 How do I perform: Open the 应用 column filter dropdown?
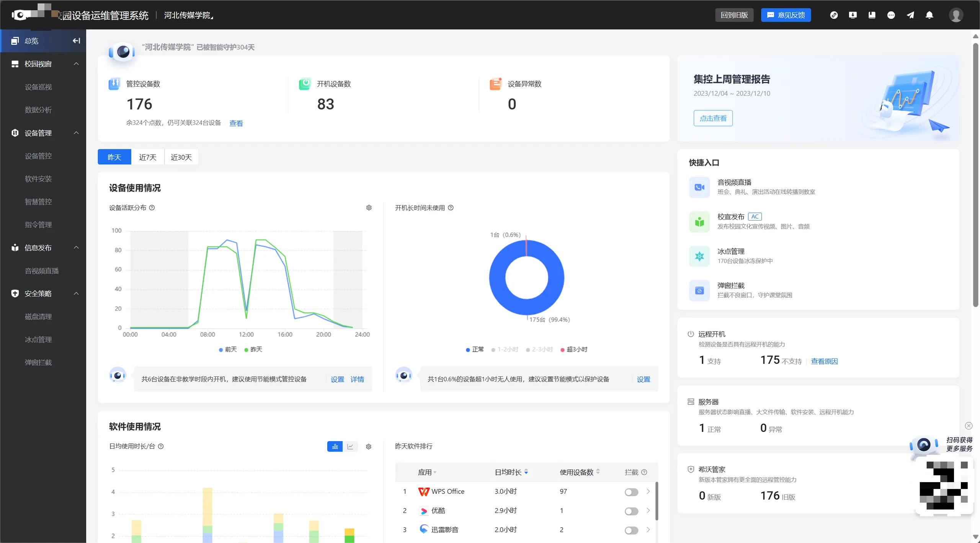coord(435,473)
